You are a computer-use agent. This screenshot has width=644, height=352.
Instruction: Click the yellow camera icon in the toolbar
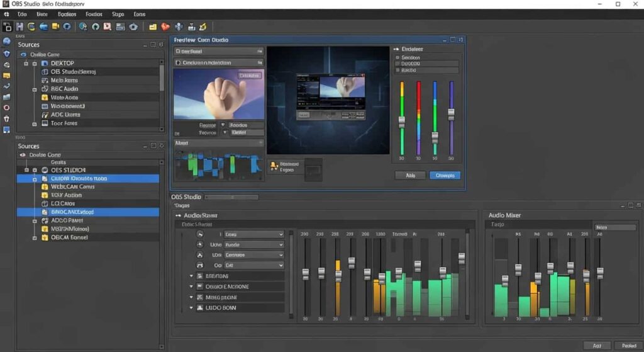55,26
